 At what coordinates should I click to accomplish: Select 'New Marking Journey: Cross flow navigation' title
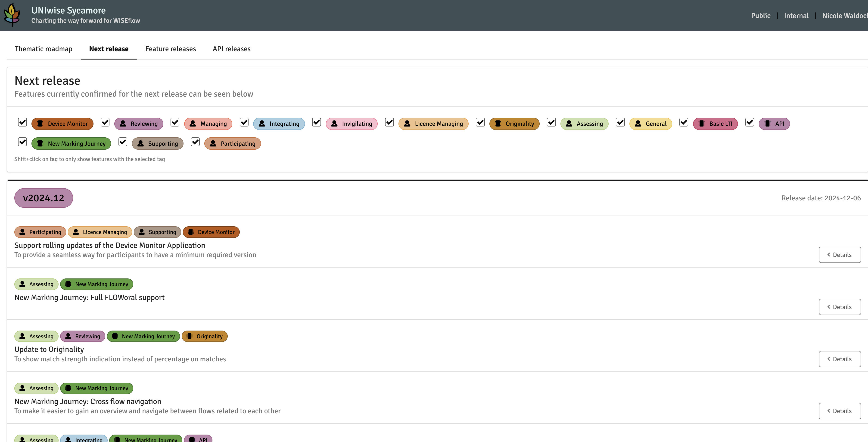tap(88, 401)
